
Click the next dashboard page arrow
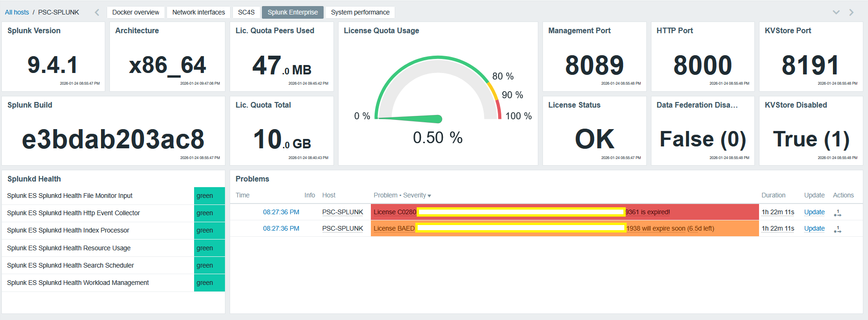[851, 12]
